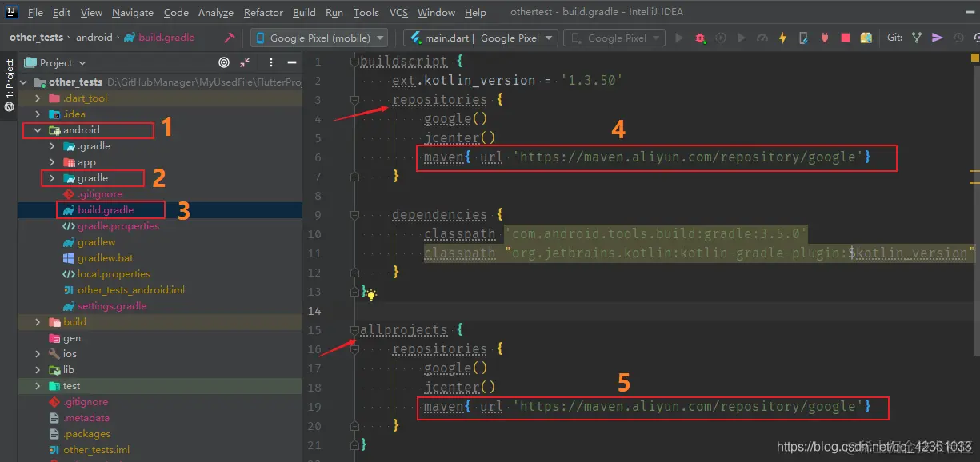Toggle the 1: Project tool window stripe
Viewport: 980px width, 462px height.
9,85
